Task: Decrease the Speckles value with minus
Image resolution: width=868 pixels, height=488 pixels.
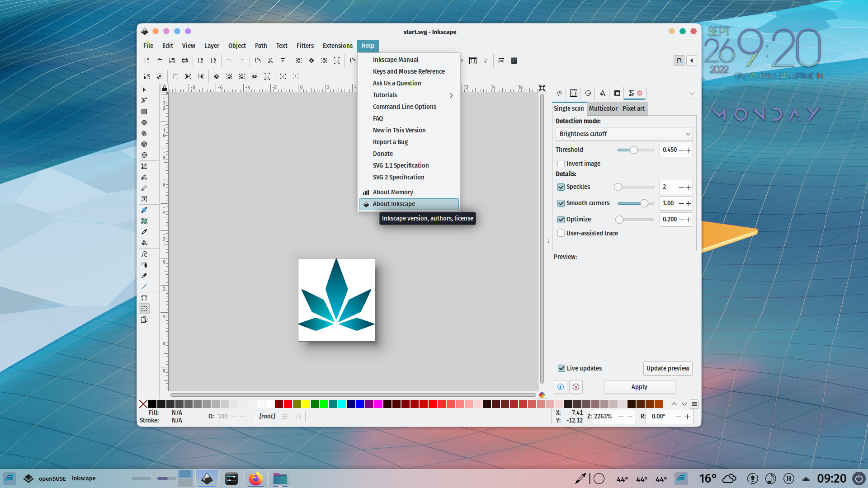Action: [681, 187]
